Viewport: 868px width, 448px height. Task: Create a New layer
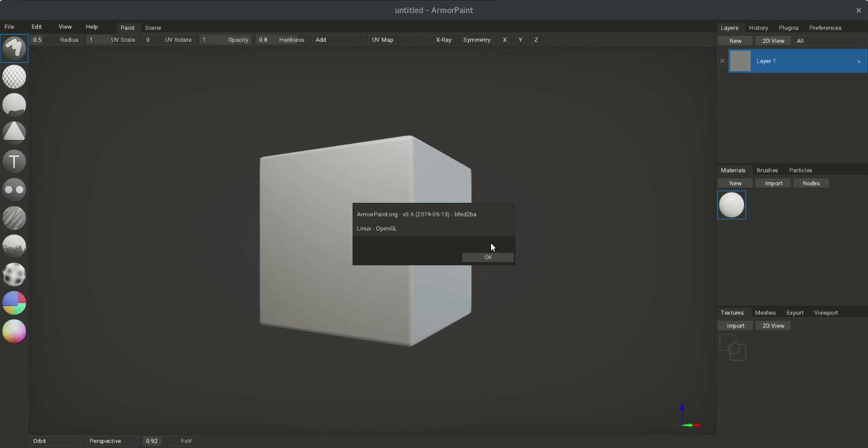[x=735, y=41]
